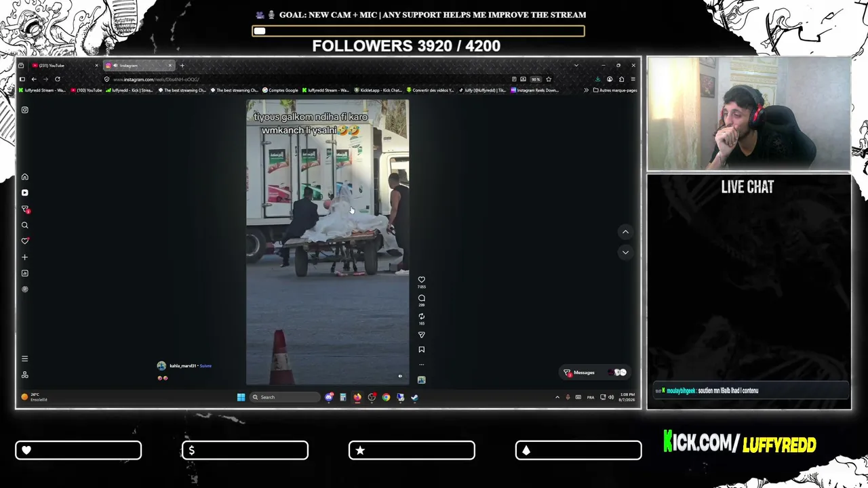Viewport: 868px width, 488px height.
Task: Expand the bookmarks overflow chevron
Action: [586, 90]
